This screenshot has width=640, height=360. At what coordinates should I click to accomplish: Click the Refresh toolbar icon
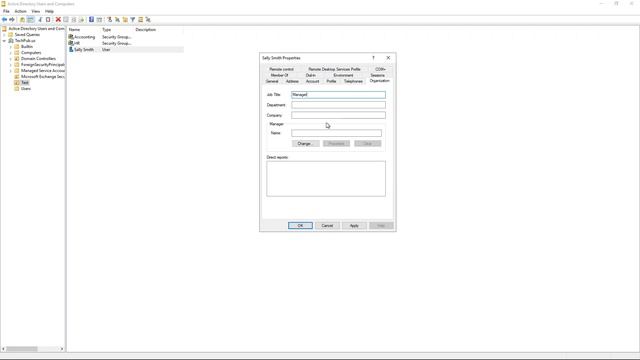(74, 20)
